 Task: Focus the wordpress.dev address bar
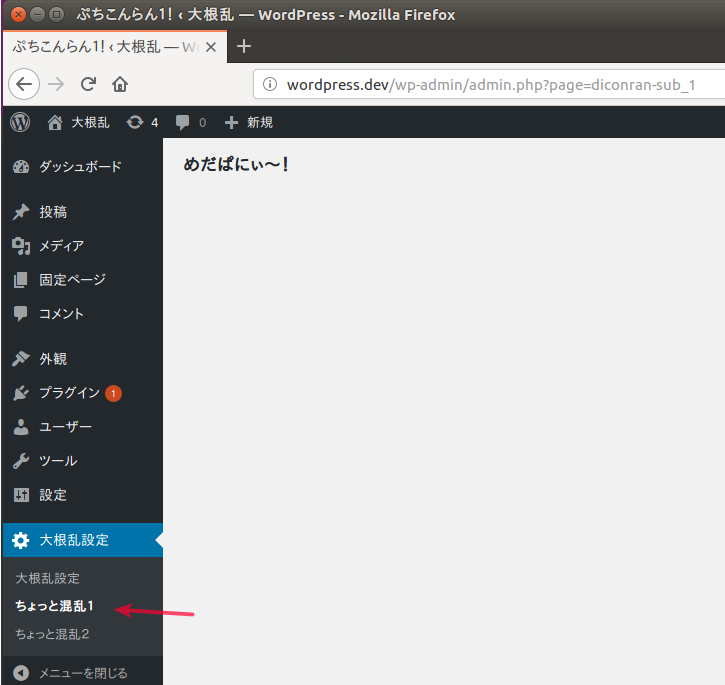pyautogui.click(x=490, y=85)
